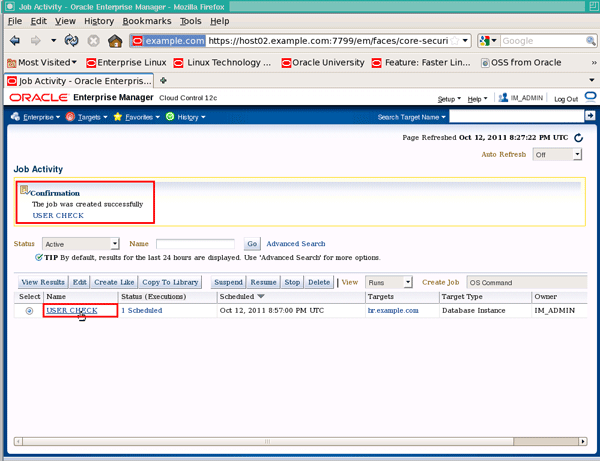
Task: Open the History menu in menu bar
Action: (99, 21)
